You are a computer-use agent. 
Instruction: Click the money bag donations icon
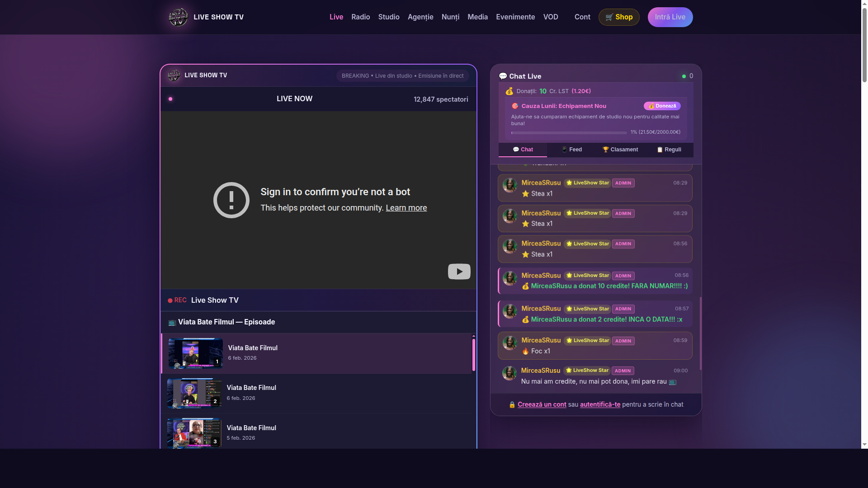(509, 91)
